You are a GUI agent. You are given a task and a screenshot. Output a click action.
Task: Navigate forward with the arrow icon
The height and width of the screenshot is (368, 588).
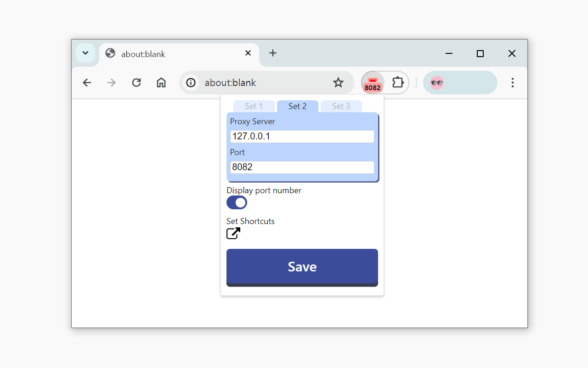(x=112, y=82)
